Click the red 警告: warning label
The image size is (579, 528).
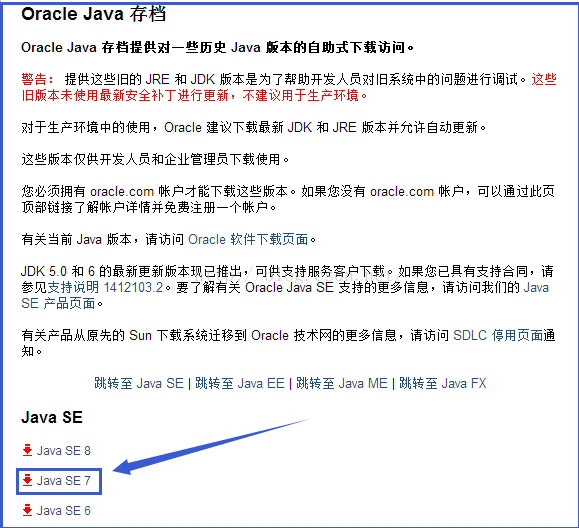(37, 79)
